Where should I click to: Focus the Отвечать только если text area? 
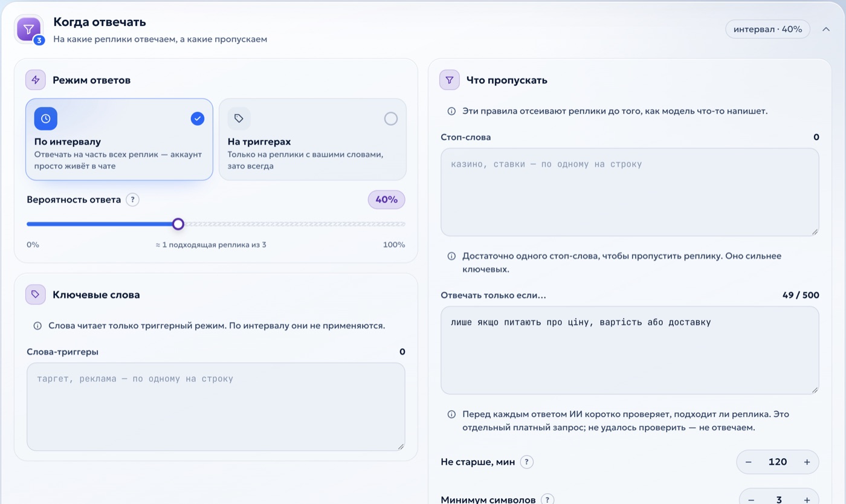(x=630, y=350)
